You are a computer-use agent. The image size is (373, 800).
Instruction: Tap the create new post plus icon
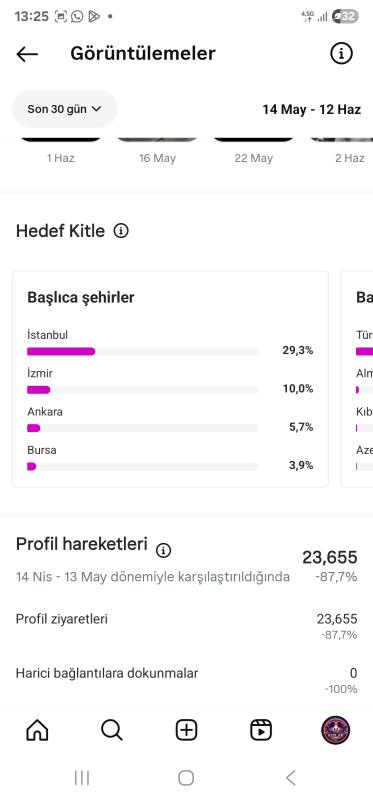(186, 730)
